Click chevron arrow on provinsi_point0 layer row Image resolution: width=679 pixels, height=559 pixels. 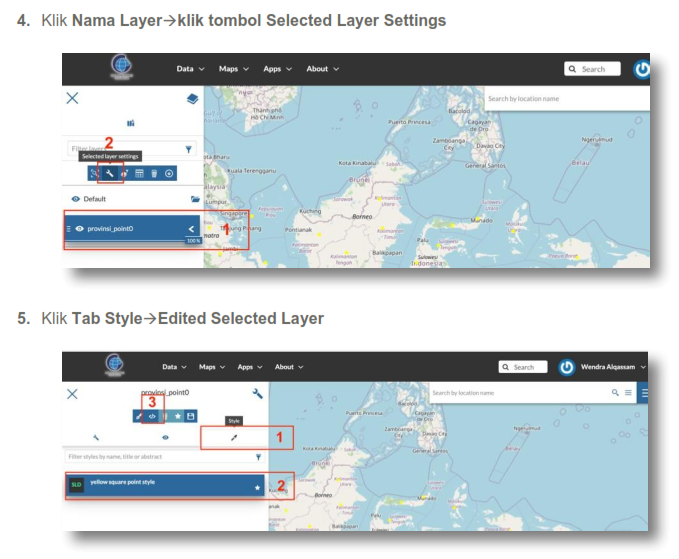191,229
